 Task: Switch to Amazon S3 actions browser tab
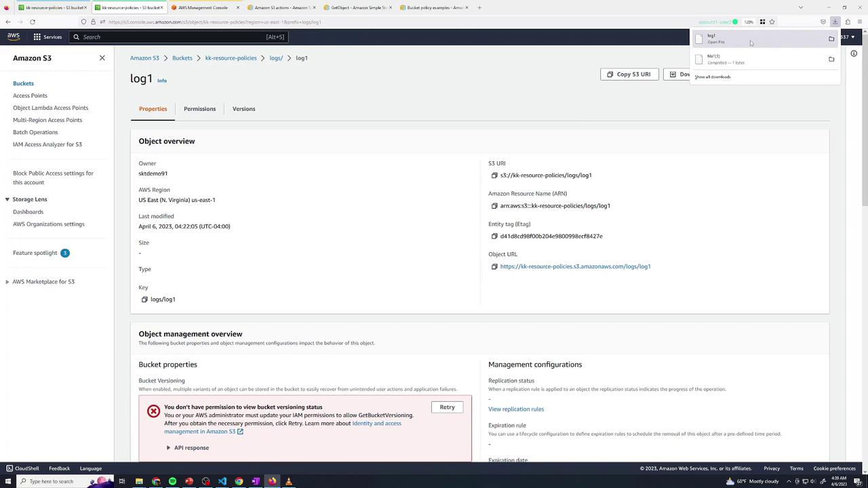281,7
